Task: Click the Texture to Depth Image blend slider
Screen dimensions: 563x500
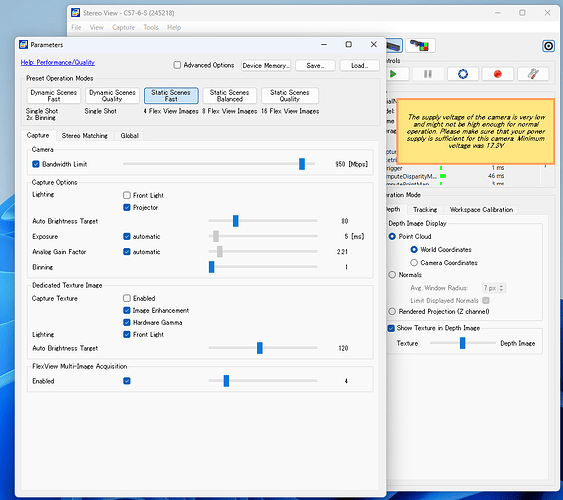Action: [x=462, y=343]
